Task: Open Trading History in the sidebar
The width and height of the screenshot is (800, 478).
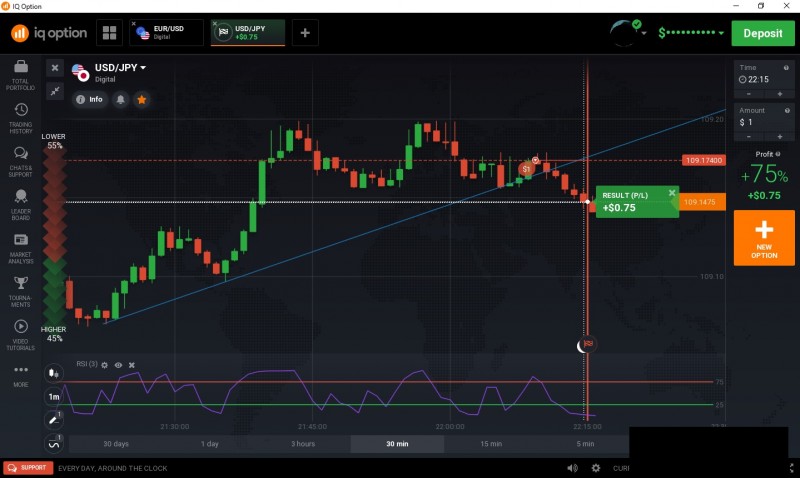Action: (x=20, y=118)
